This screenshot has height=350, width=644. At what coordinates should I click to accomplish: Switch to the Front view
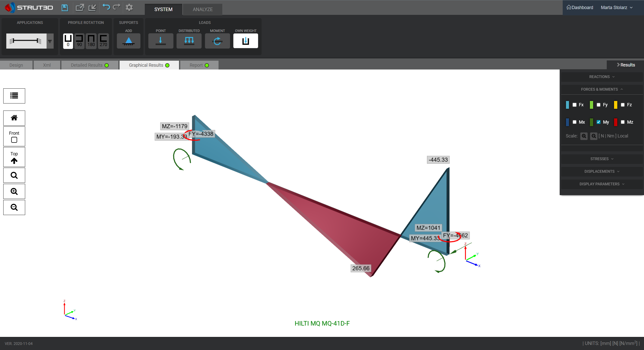14,136
